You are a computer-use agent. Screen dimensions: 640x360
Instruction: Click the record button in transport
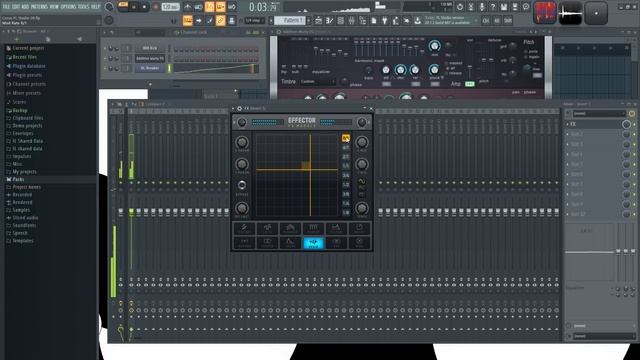[156, 7]
